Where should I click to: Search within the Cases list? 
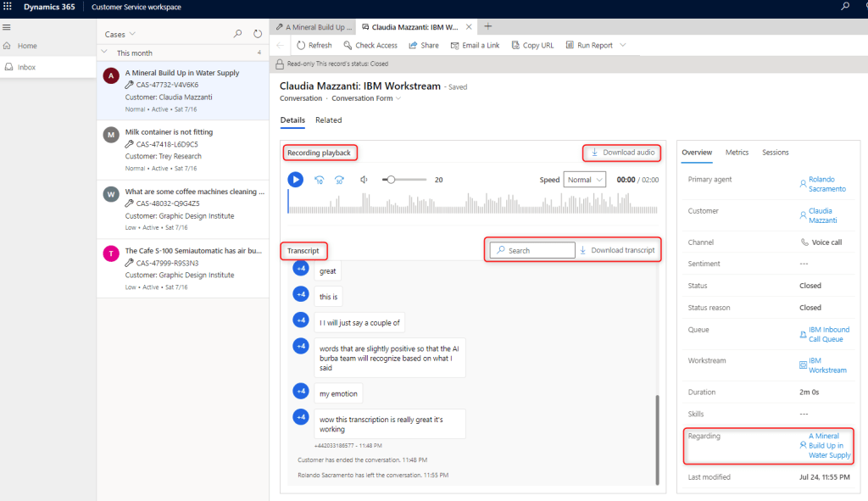[x=237, y=34]
